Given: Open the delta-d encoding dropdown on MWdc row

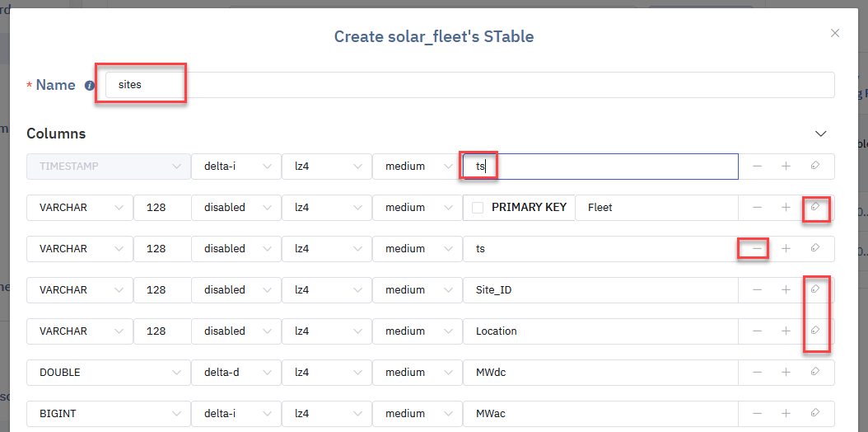Looking at the screenshot, I should click(236, 372).
